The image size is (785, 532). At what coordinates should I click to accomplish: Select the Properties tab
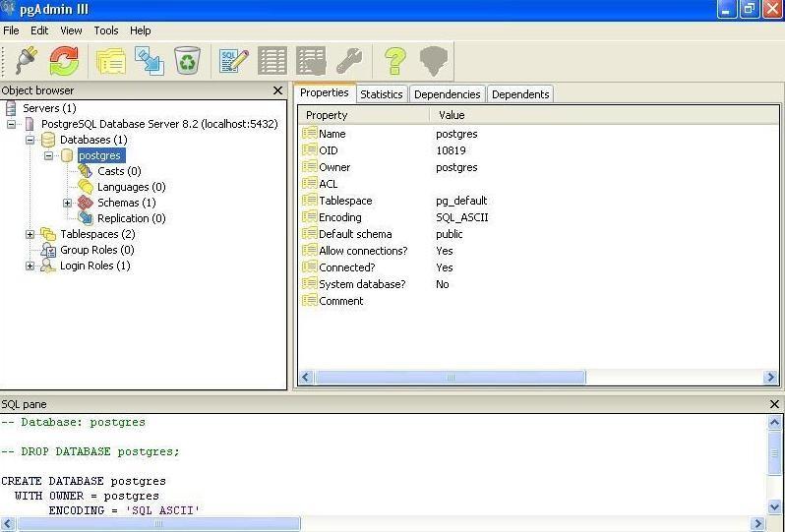[x=325, y=92]
